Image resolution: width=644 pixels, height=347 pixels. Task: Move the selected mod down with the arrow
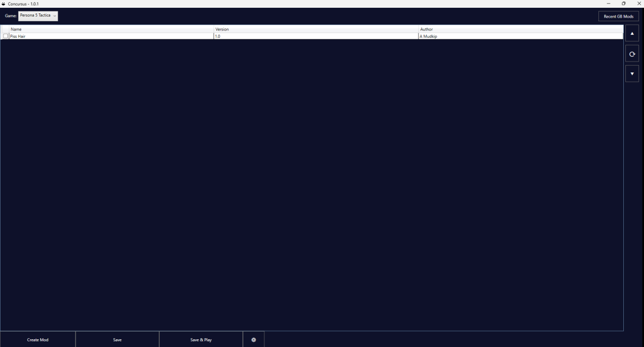click(632, 73)
